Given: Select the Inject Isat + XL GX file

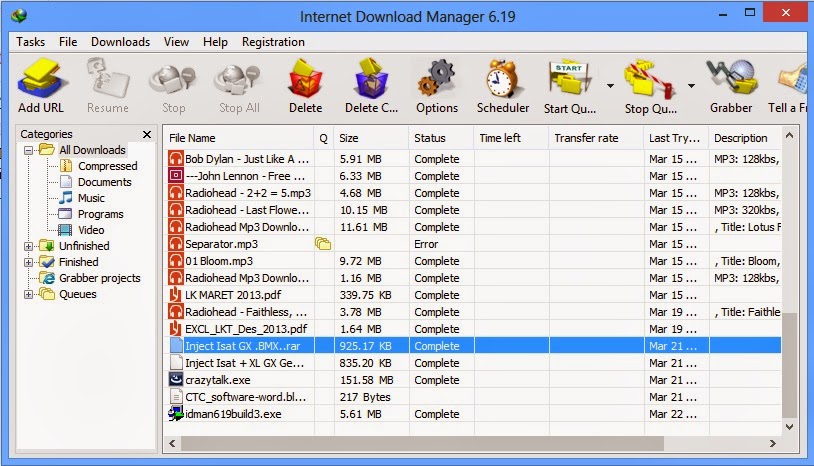Looking at the screenshot, I should tap(473, 363).
